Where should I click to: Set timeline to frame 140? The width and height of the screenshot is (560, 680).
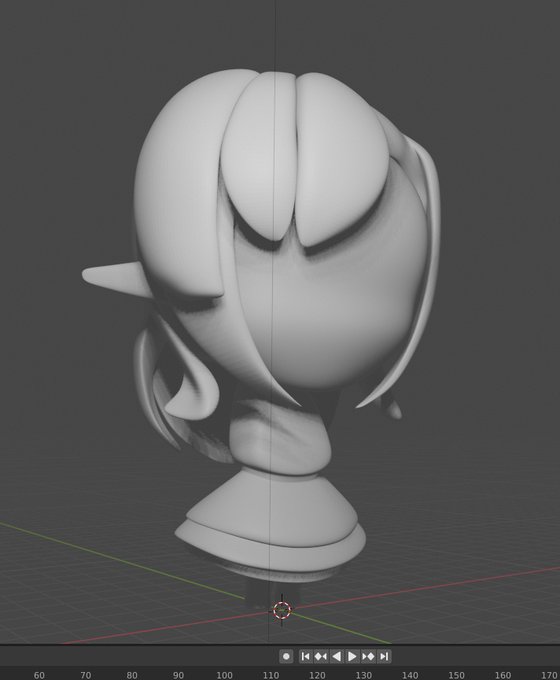[410, 675]
